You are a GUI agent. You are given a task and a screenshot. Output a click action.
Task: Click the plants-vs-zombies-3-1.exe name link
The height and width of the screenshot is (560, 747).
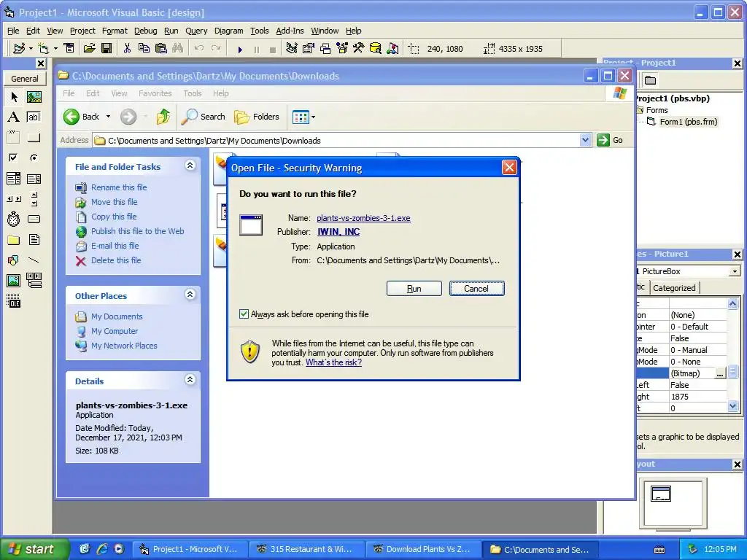[x=363, y=218]
